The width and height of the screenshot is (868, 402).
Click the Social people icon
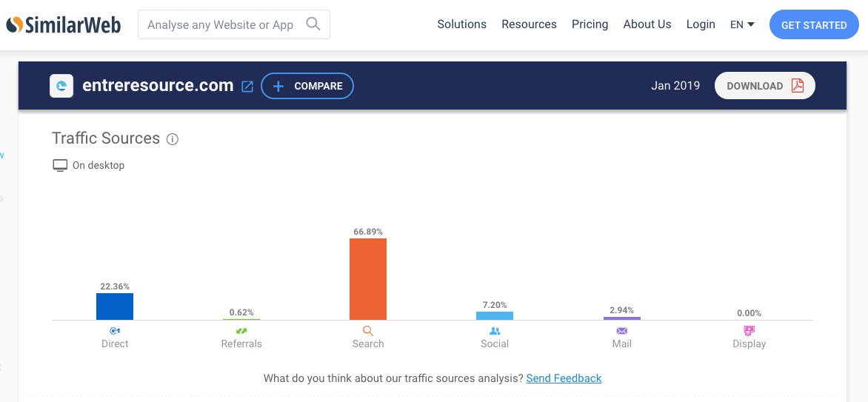495,331
